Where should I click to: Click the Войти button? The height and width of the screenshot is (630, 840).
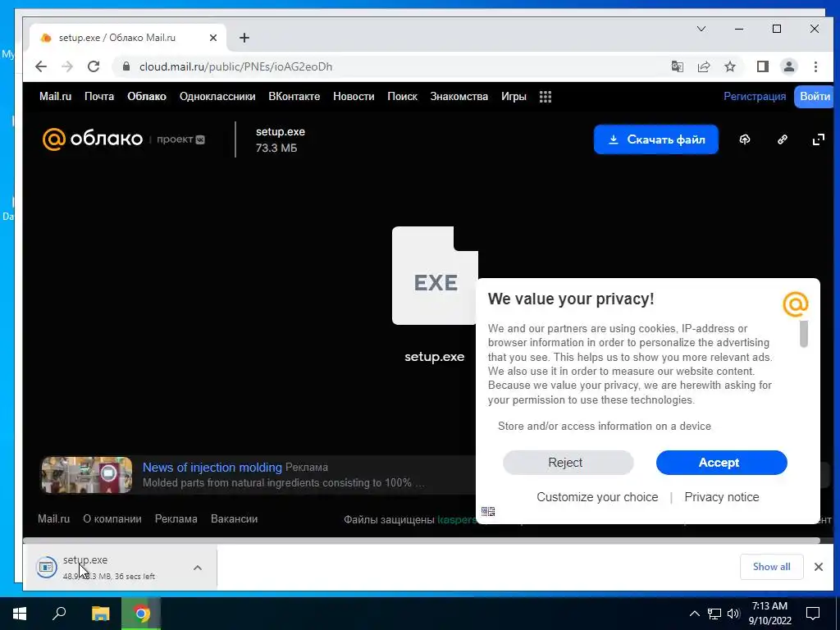[815, 97]
